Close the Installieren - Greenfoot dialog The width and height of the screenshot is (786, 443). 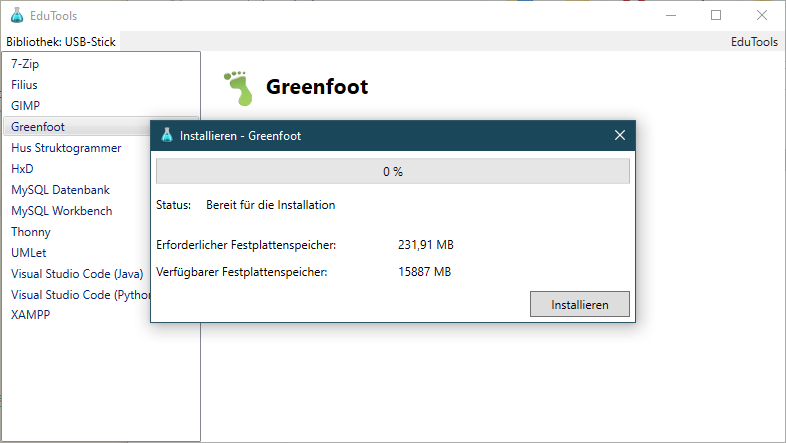pos(620,135)
